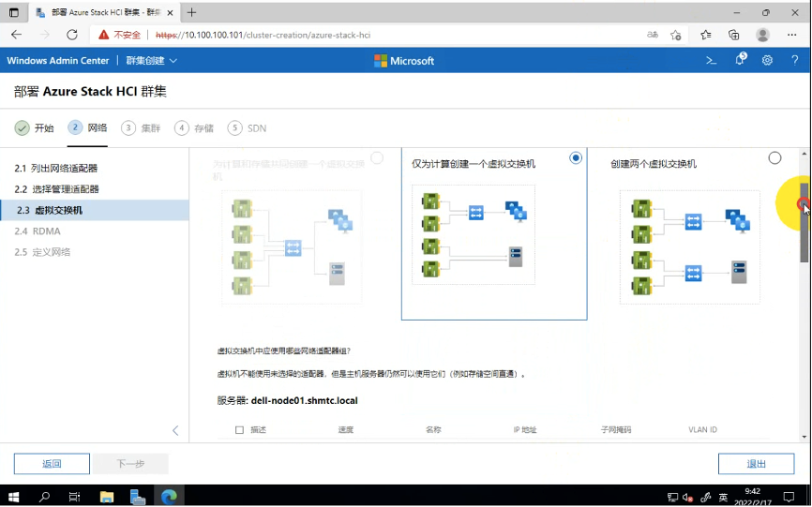The height and width of the screenshot is (507, 812).
Task: Open the Windows Start menu
Action: click(14, 498)
